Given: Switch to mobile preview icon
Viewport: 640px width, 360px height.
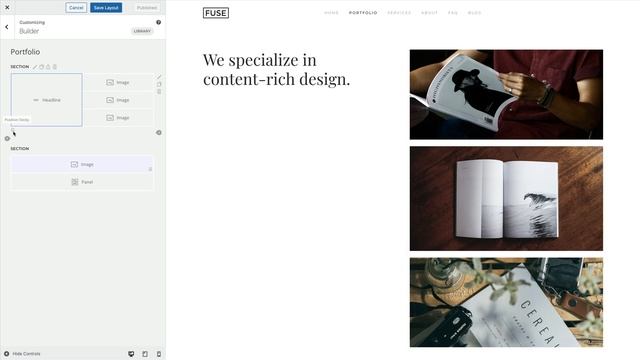Looking at the screenshot, I should [x=159, y=354].
